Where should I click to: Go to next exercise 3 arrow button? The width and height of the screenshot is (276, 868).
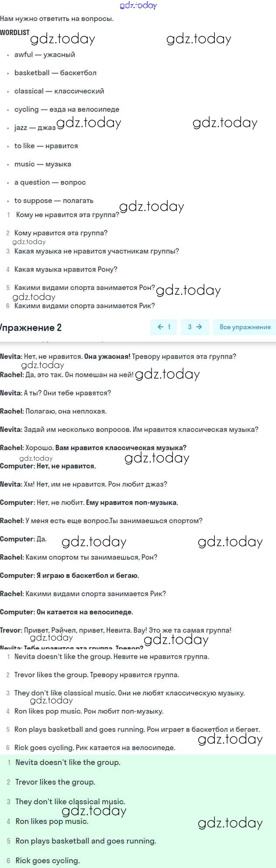coord(195,327)
